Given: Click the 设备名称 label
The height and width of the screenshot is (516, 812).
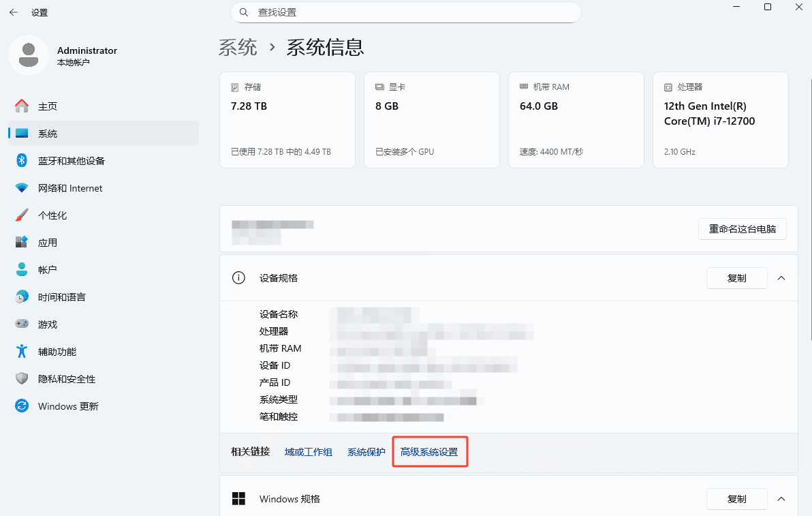Looking at the screenshot, I should click(279, 314).
